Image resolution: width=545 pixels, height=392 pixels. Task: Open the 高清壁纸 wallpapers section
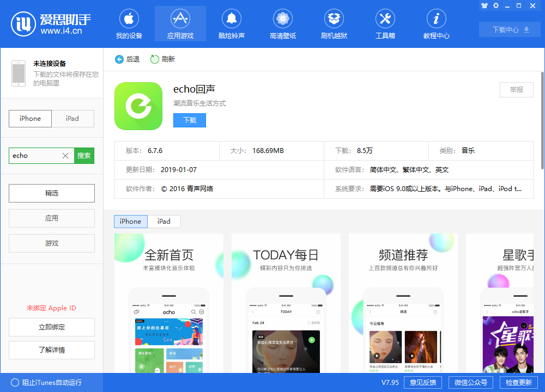(x=282, y=25)
